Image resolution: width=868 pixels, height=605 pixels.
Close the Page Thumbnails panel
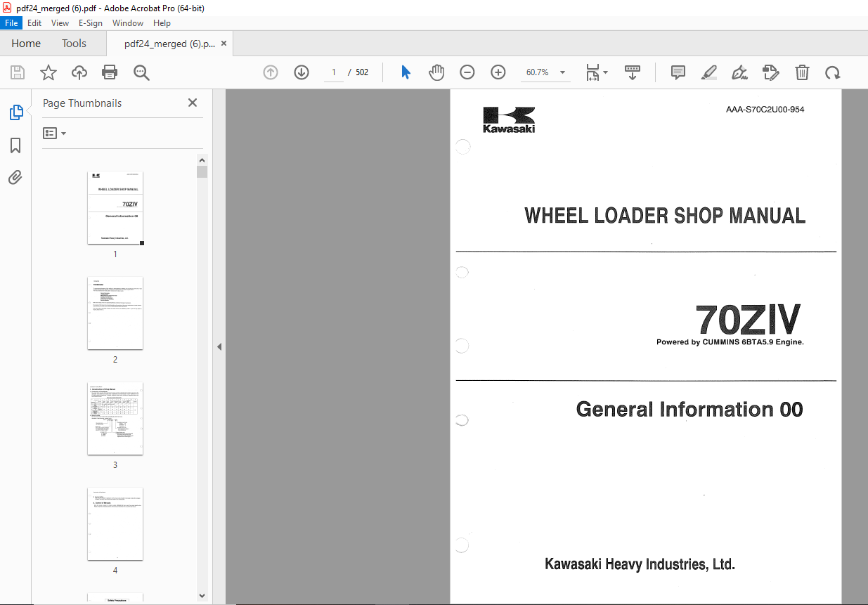193,103
